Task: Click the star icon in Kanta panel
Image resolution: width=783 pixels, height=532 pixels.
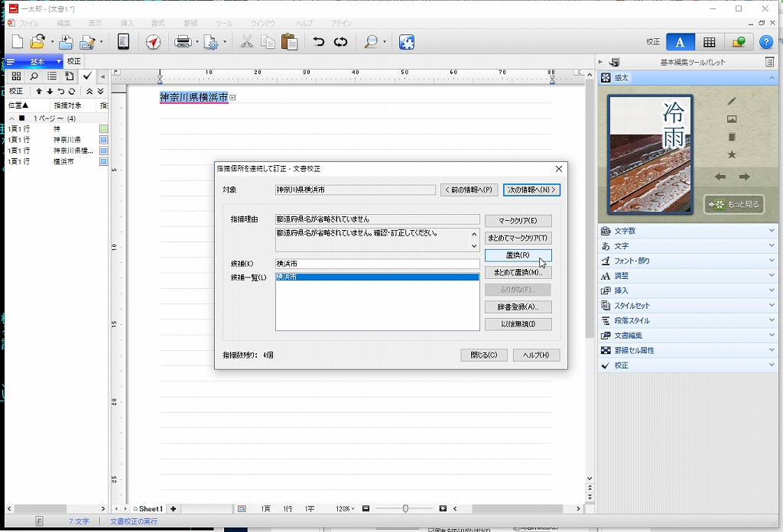Action: [732, 154]
